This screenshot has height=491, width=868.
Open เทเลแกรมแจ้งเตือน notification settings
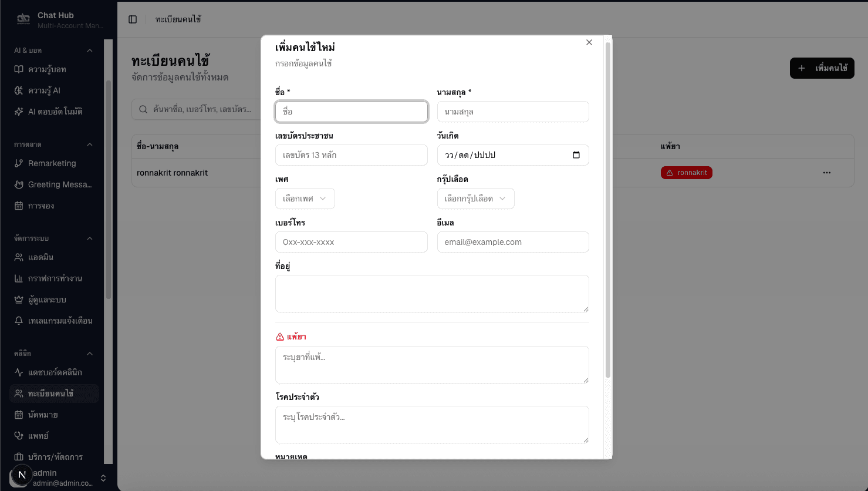coord(60,320)
